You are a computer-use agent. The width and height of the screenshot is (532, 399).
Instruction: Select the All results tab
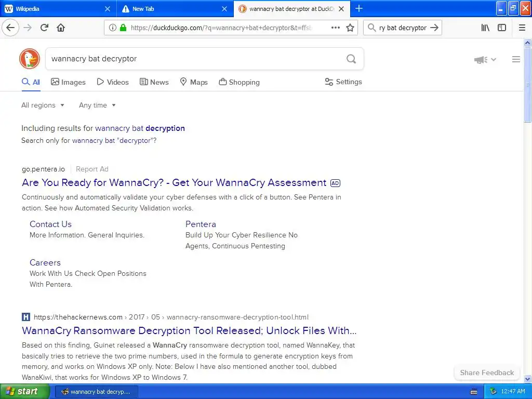click(31, 82)
